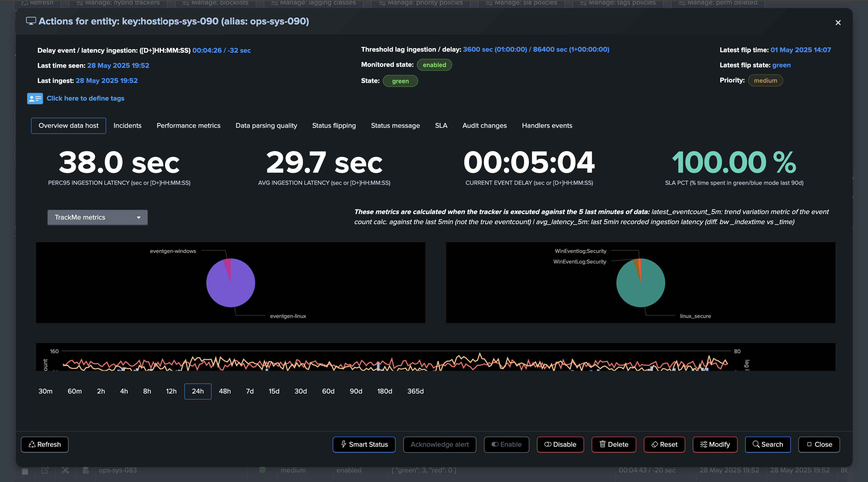Click the Modify sliders button
Image resolution: width=868 pixels, height=482 pixels.
[715, 444]
